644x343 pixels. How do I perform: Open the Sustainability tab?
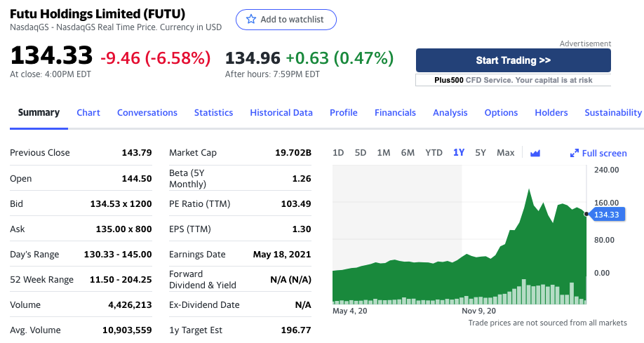pos(613,112)
